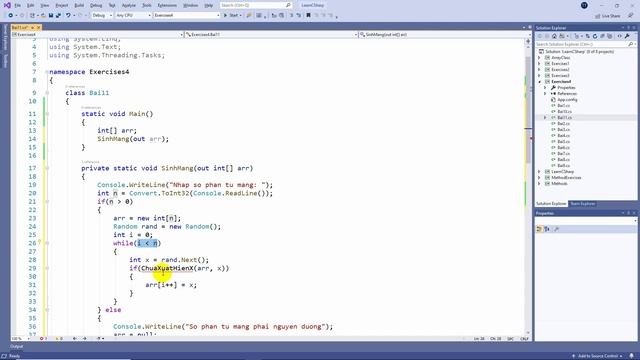Select the Properties node under Exercises4
This screenshot has width=640, height=360.
tap(566, 88)
